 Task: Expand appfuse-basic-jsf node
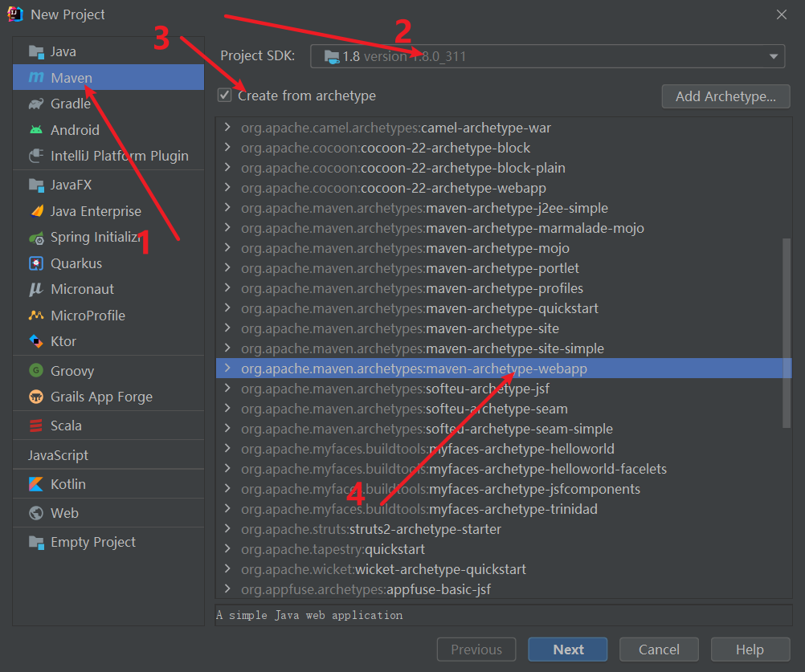pos(227,589)
